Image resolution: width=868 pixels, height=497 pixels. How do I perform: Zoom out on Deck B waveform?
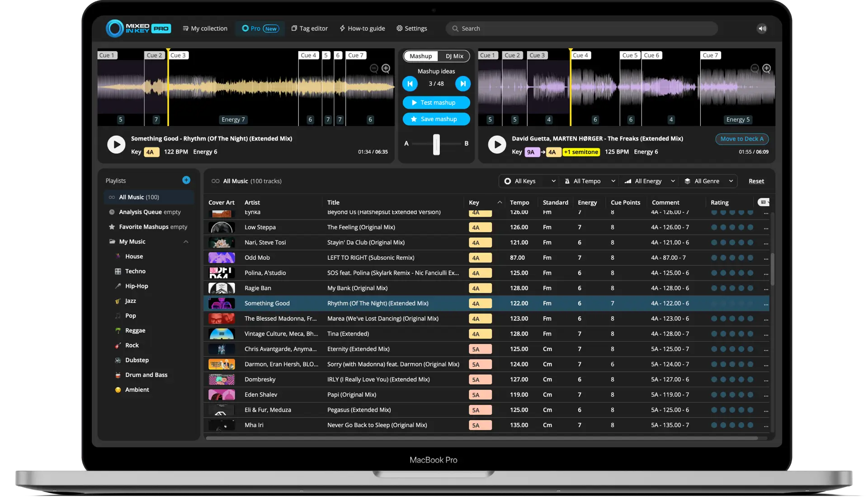point(755,68)
